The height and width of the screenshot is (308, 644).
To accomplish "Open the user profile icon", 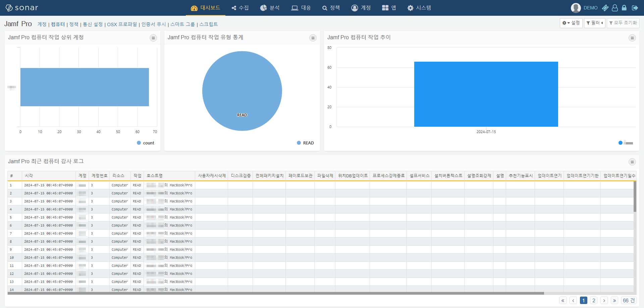I will (615, 8).
